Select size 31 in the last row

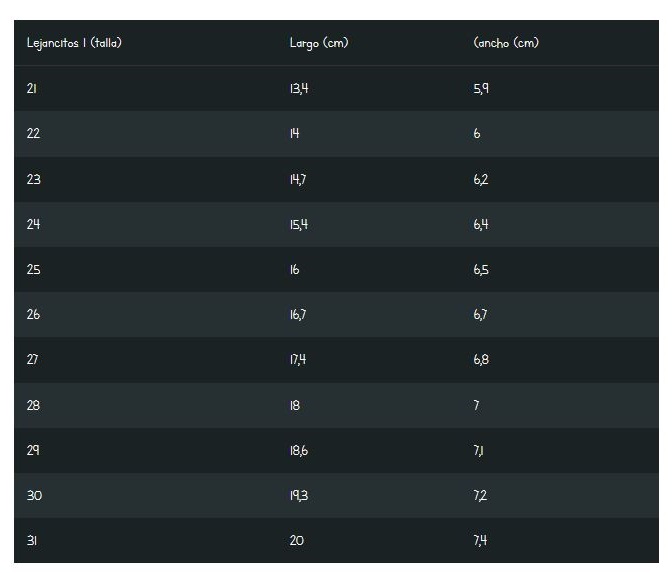[x=32, y=541]
